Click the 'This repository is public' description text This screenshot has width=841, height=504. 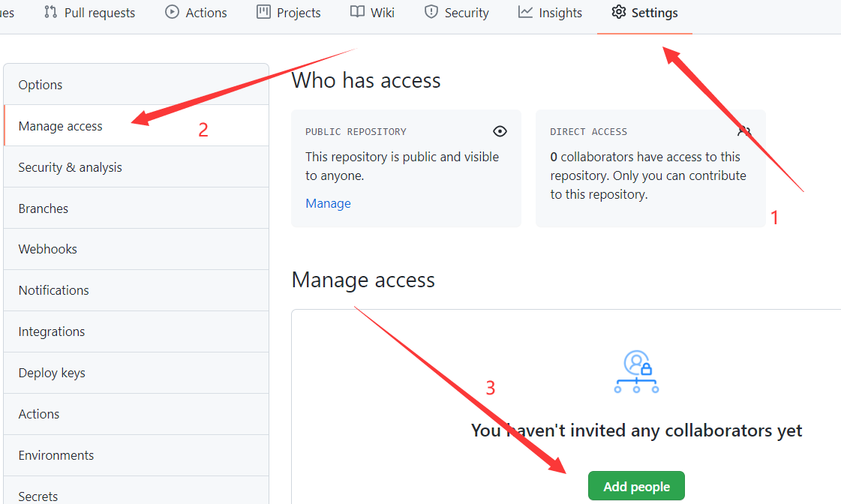click(402, 166)
